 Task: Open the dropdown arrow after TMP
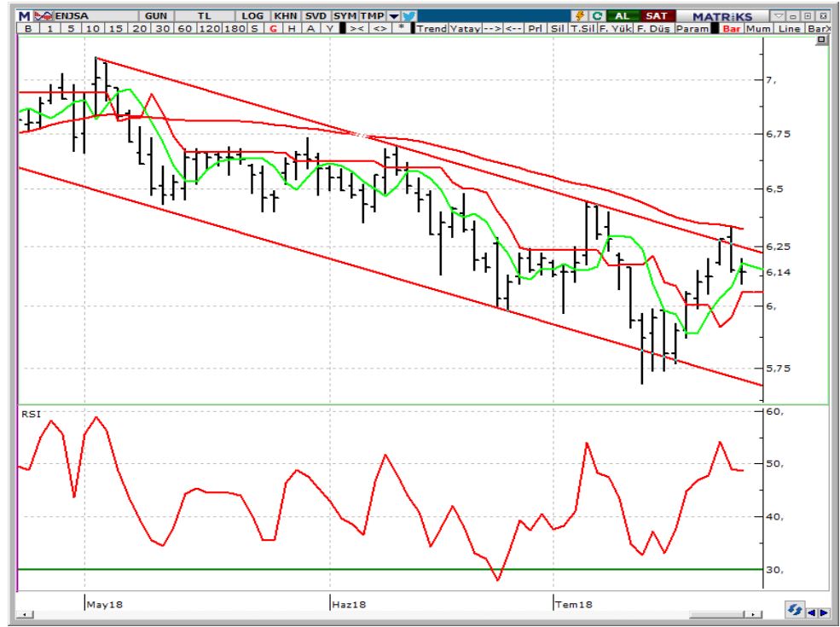click(x=394, y=16)
